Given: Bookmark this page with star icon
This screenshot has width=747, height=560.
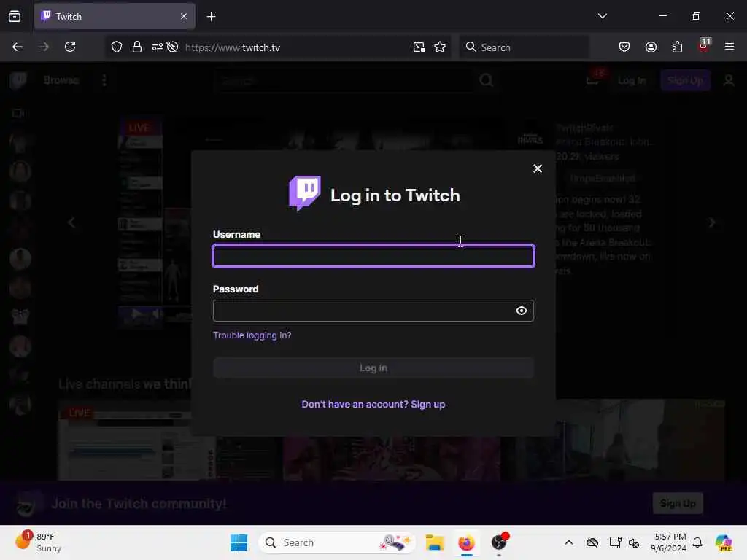Looking at the screenshot, I should click(x=440, y=47).
